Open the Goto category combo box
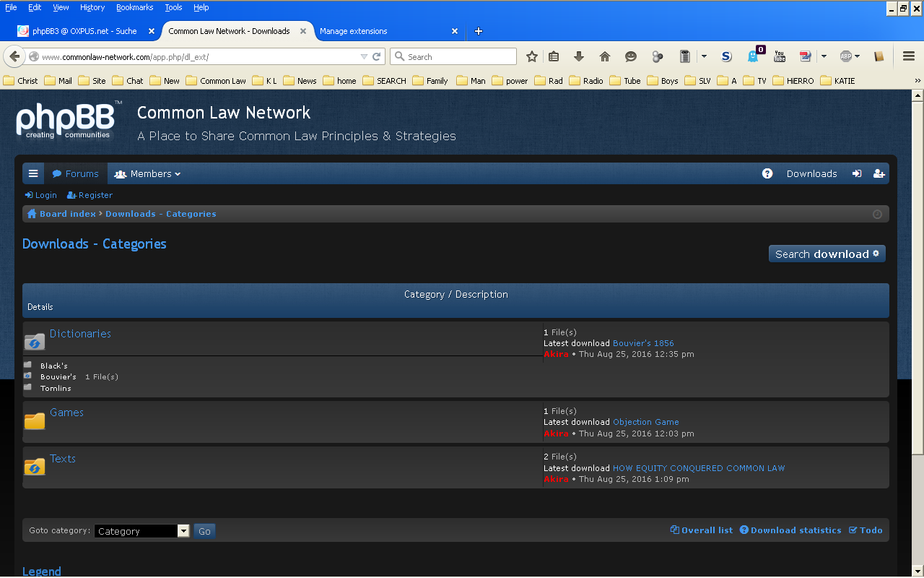This screenshot has height=578, width=924. tap(141, 531)
